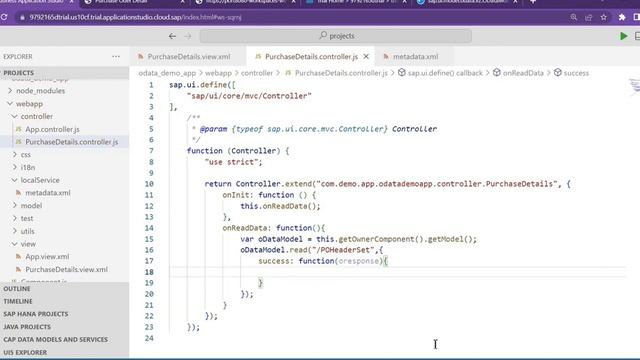Image resolution: width=640 pixels, height=360 pixels.
Task: Expand CAP DATA MODELS AND SERVICES panel
Action: point(64,340)
